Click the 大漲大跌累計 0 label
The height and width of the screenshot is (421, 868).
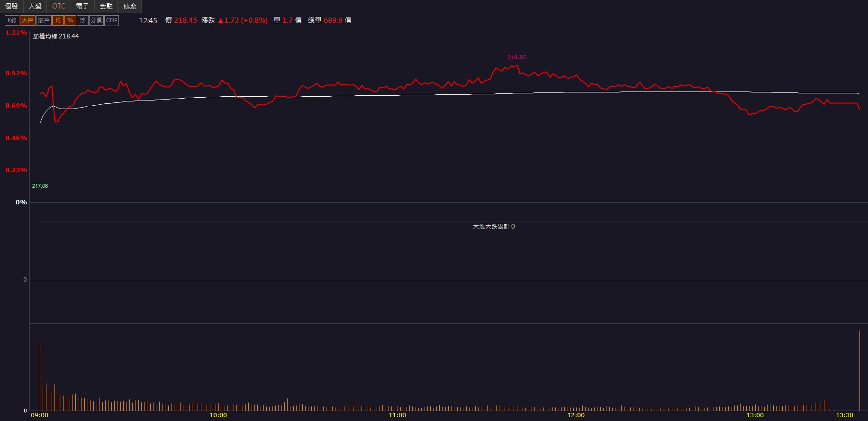[494, 227]
